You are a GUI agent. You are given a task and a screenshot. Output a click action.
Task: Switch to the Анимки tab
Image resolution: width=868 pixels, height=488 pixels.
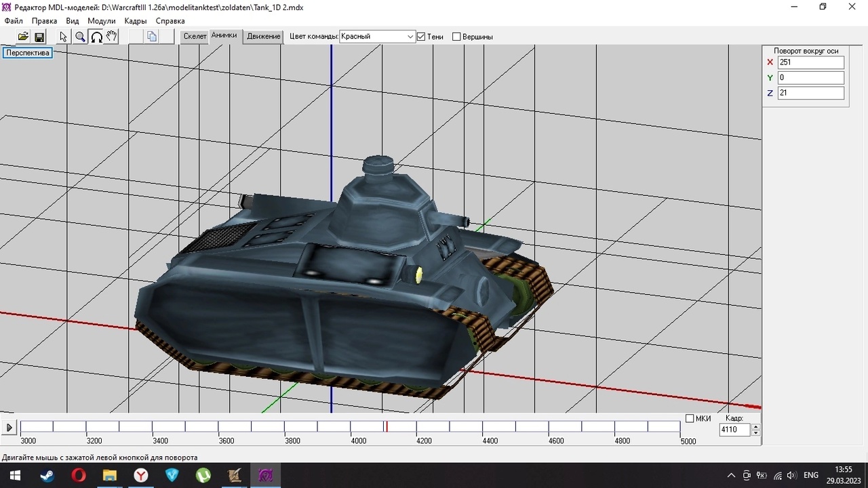(x=224, y=36)
